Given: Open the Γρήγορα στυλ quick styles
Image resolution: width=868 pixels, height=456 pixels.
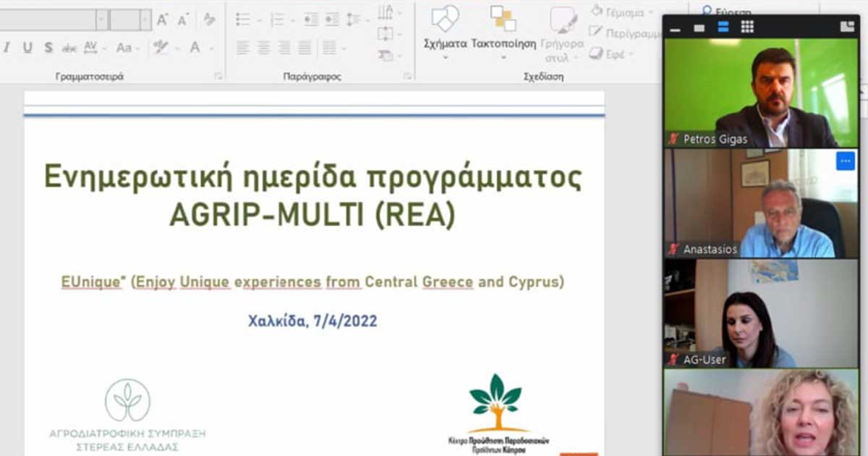Looking at the screenshot, I should click(x=562, y=33).
